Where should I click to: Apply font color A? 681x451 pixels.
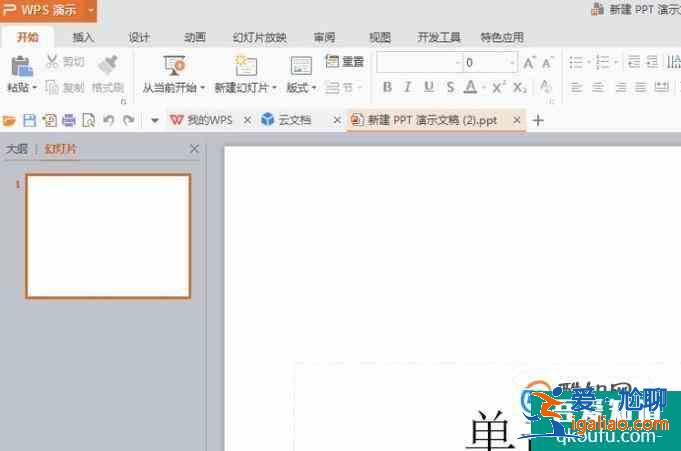tap(470, 87)
